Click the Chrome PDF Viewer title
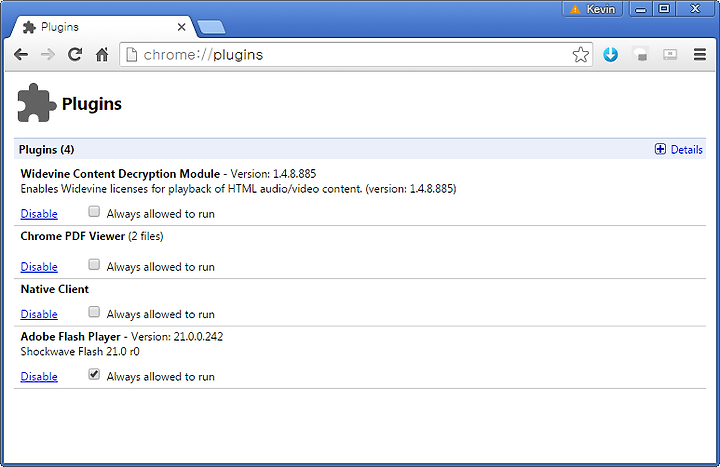Screen dimensions: 720x467 pyautogui.click(x=73, y=236)
